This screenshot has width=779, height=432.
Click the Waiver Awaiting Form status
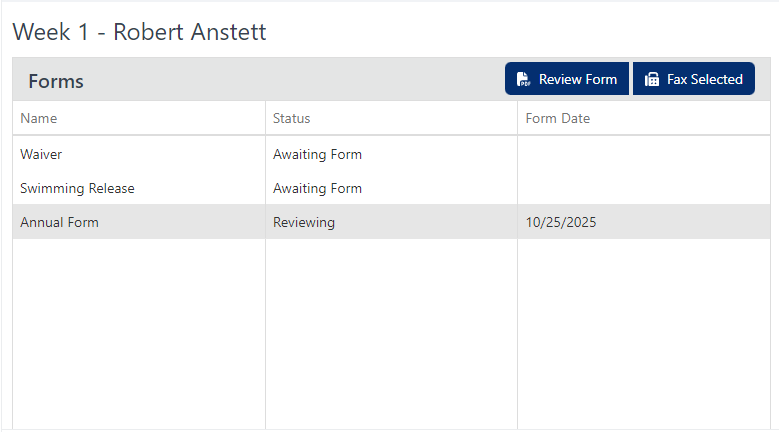(317, 154)
